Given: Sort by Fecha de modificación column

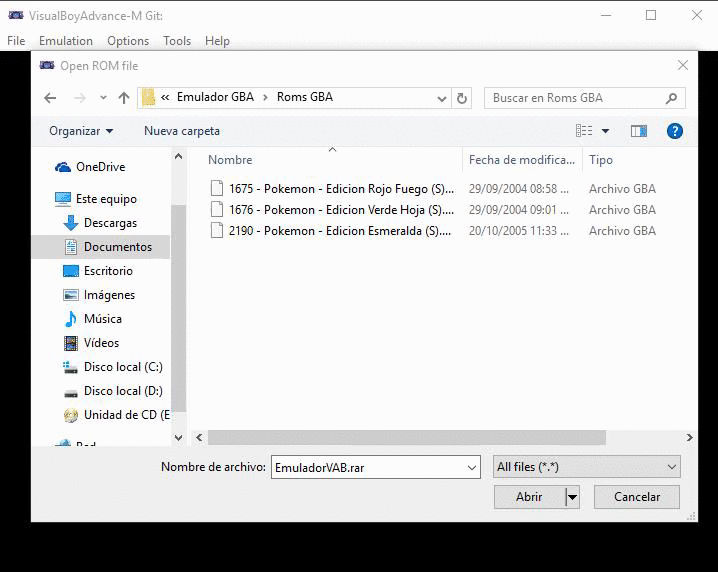Looking at the screenshot, I should tap(522, 160).
